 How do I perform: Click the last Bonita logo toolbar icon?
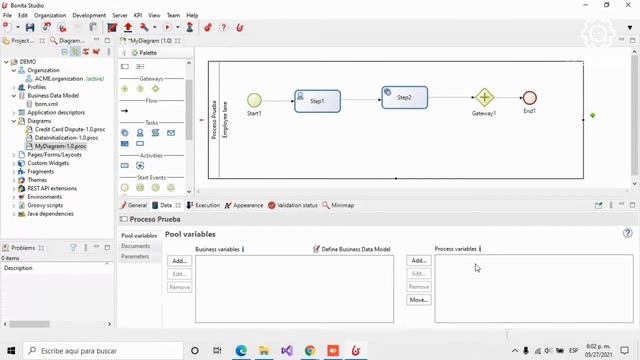[240, 27]
